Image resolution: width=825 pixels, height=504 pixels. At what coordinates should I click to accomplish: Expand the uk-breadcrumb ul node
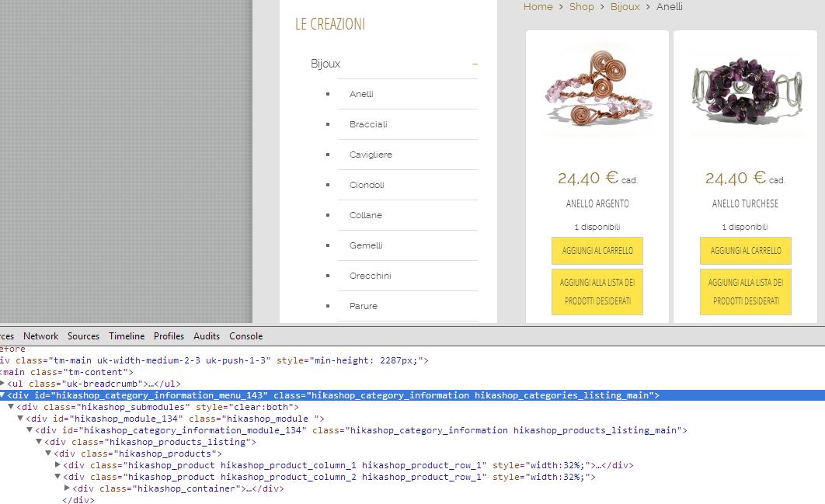[2, 384]
